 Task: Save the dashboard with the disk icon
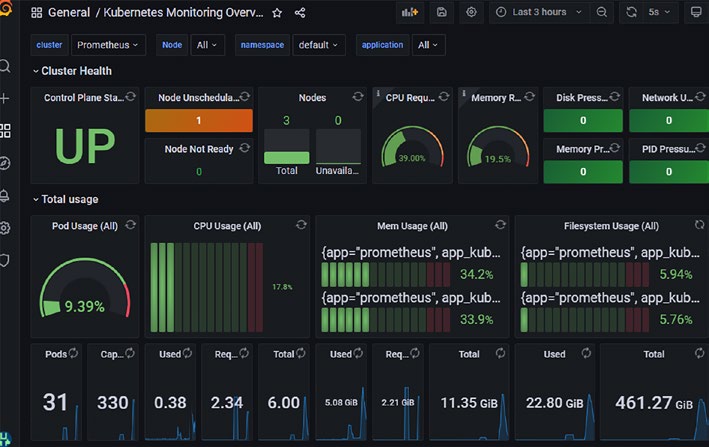441,12
